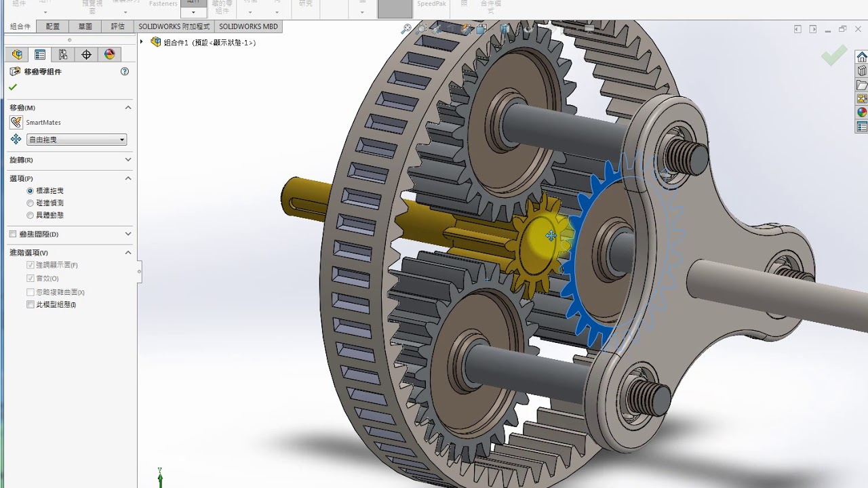
Task: Open the FeatureManager design tree tab
Action: pyautogui.click(x=17, y=54)
